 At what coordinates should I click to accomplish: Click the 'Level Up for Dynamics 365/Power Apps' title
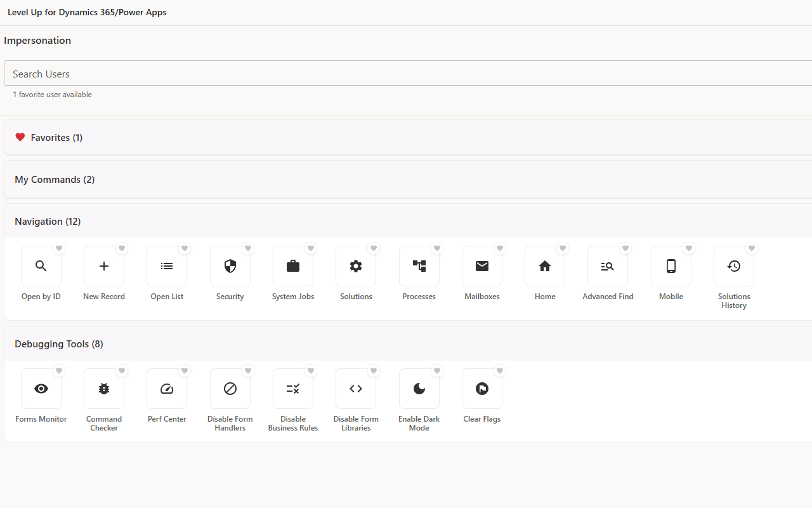[87, 12]
